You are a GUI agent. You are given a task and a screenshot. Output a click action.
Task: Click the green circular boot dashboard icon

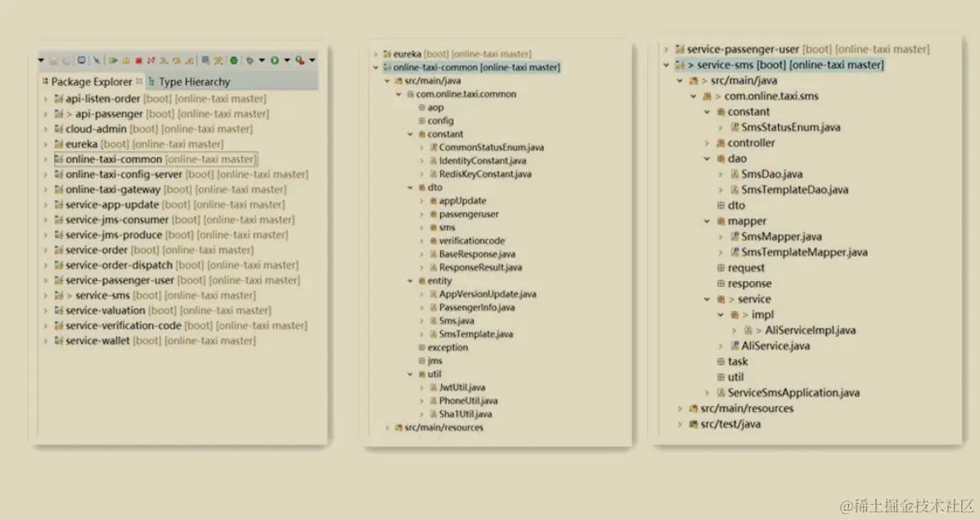(x=234, y=61)
